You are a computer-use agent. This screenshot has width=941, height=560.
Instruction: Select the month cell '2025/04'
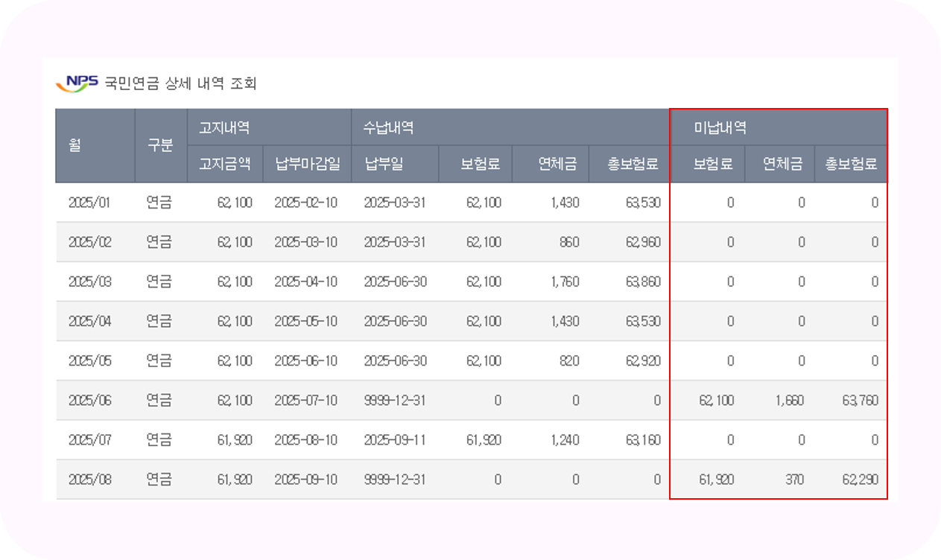click(x=90, y=321)
